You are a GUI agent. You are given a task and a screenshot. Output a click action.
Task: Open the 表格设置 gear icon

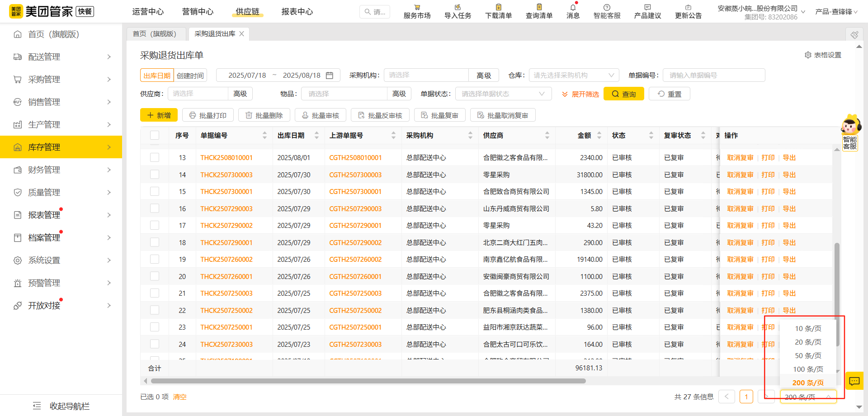coord(808,55)
